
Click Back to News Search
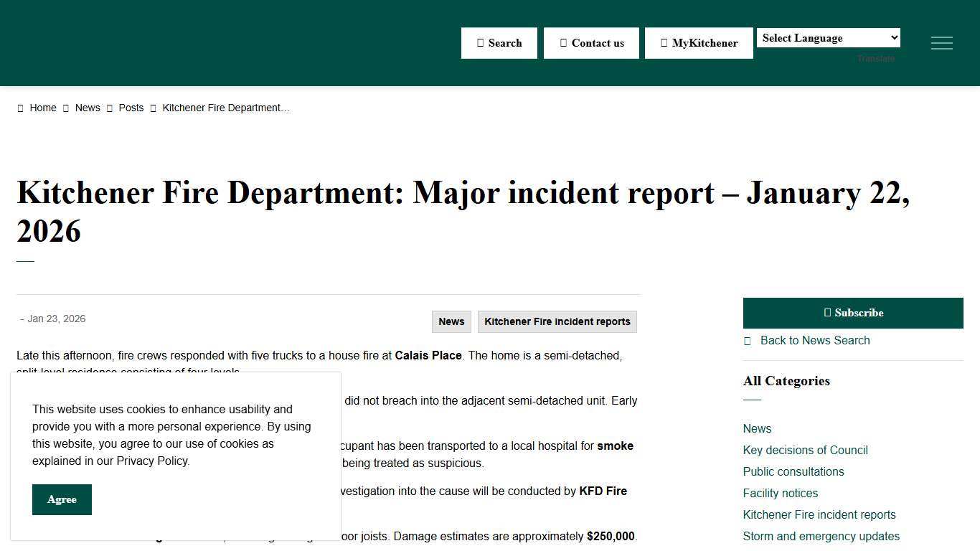coord(815,340)
